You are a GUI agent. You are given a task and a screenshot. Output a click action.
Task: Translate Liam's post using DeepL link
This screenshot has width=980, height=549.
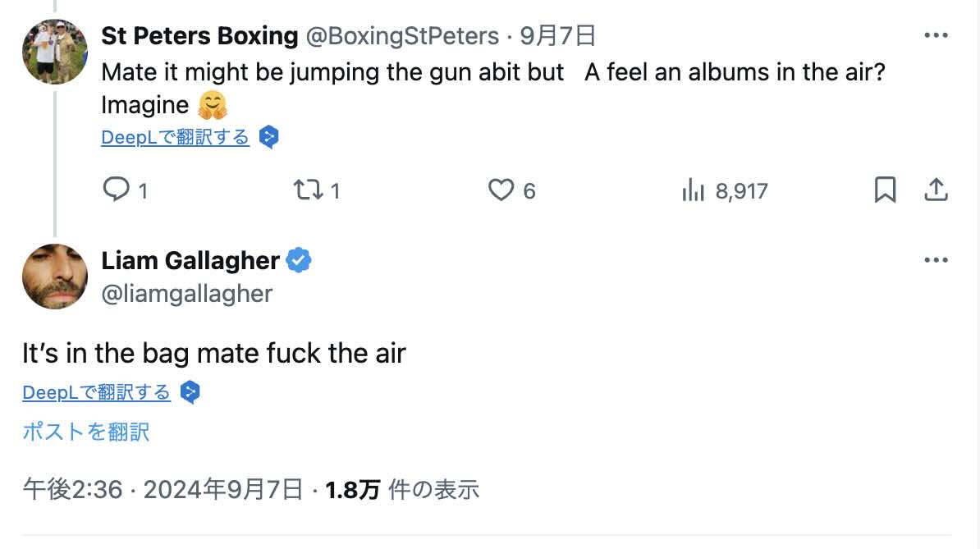[x=96, y=392]
